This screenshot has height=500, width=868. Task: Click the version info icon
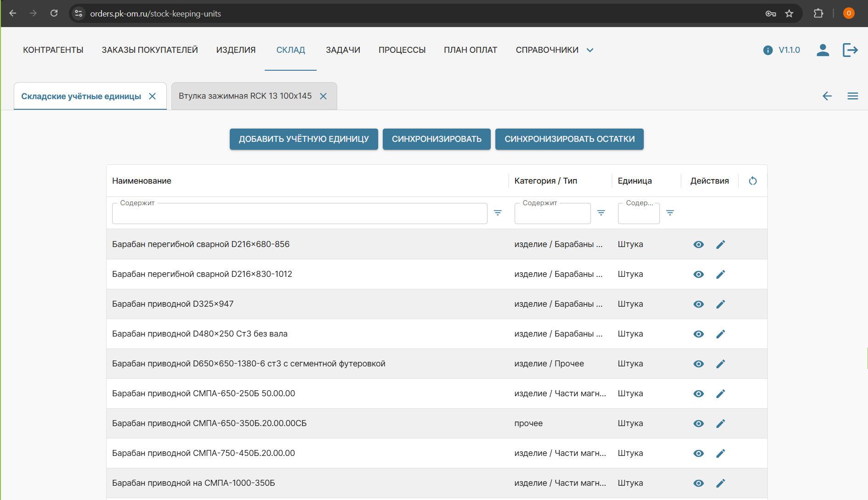(x=767, y=50)
